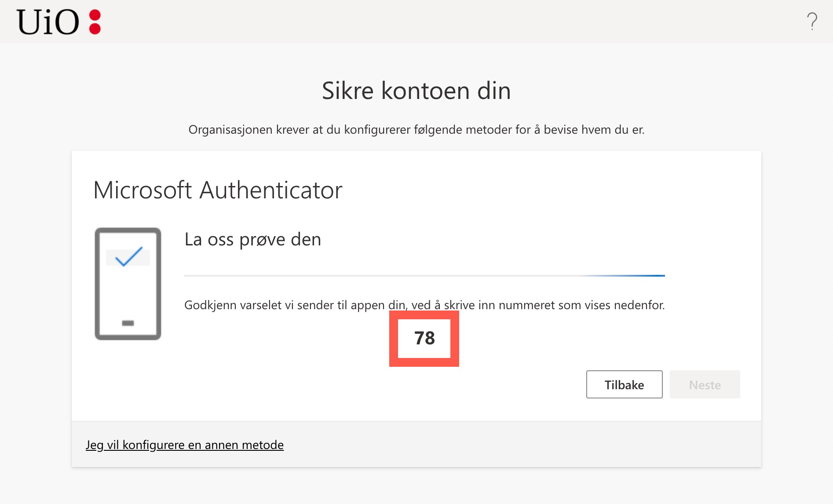The image size is (833, 504).
Task: Click the number 78 verification code
Action: point(424,338)
